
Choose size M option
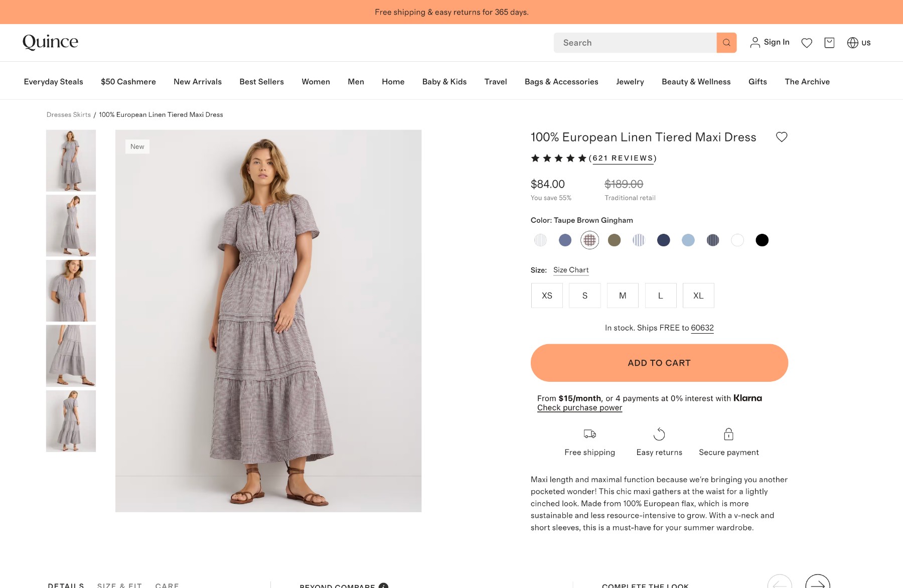(623, 296)
